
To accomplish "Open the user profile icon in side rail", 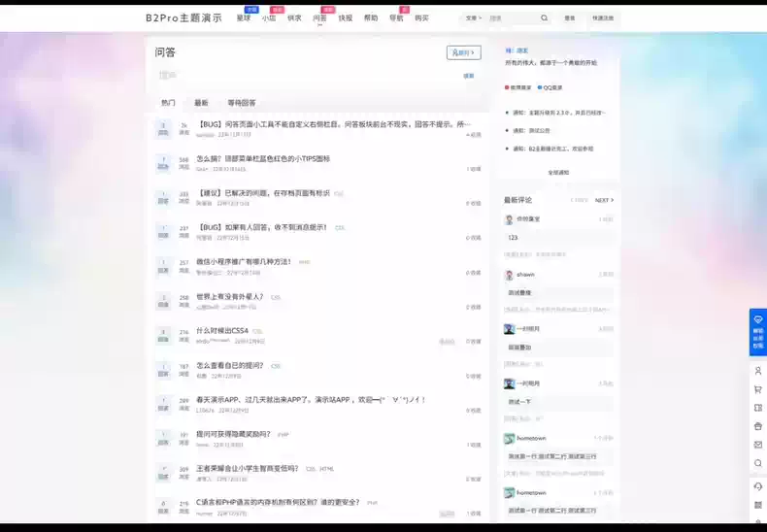I will [x=757, y=371].
